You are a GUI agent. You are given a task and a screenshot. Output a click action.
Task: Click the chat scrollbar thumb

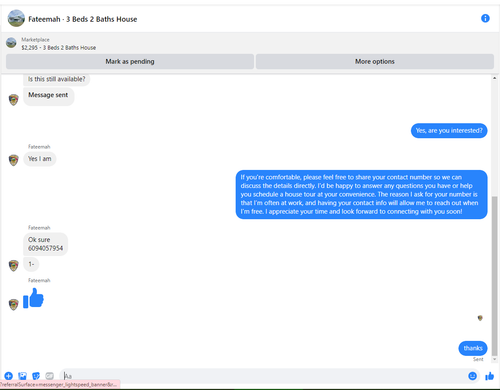click(495, 276)
